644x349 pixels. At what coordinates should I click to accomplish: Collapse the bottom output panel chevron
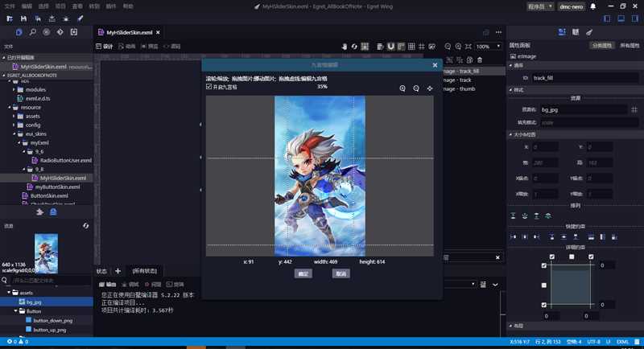(x=495, y=285)
